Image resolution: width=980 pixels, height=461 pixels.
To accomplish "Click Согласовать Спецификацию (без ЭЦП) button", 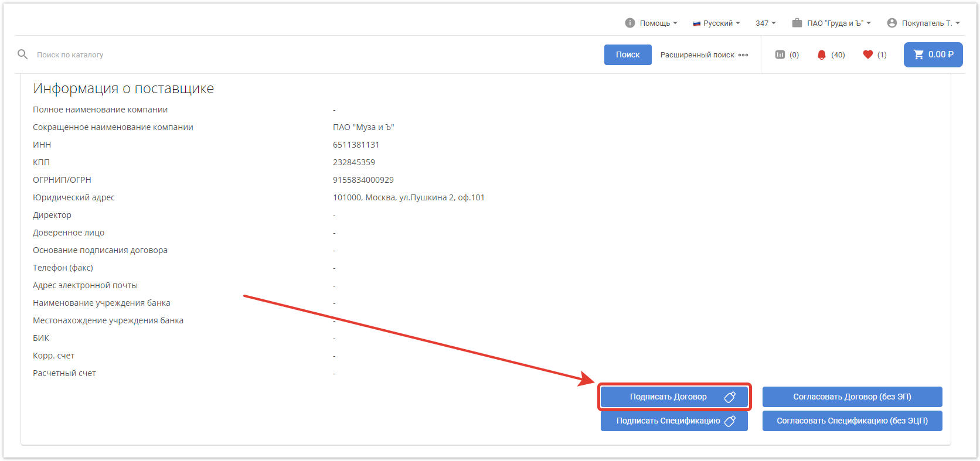I will [852, 421].
